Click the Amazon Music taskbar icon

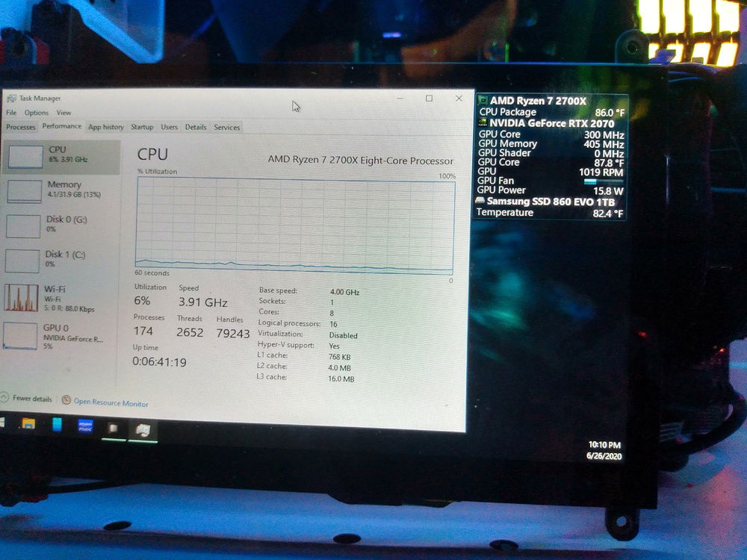pyautogui.click(x=85, y=426)
